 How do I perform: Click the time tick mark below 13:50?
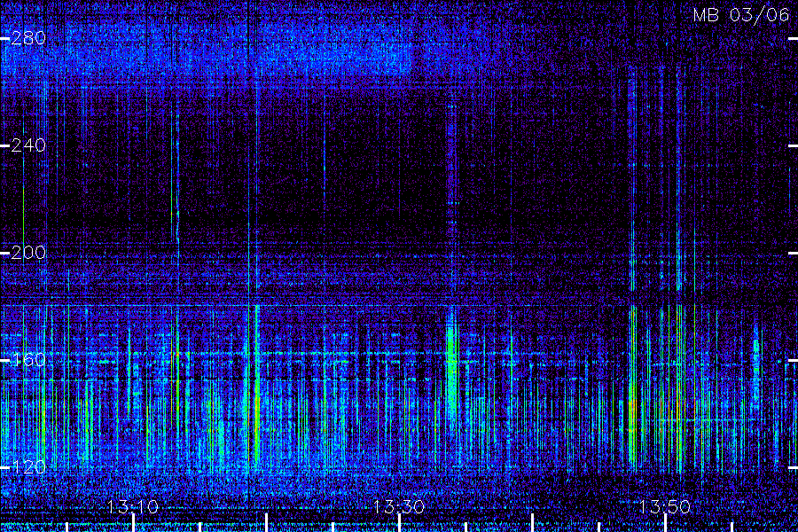(x=665, y=523)
